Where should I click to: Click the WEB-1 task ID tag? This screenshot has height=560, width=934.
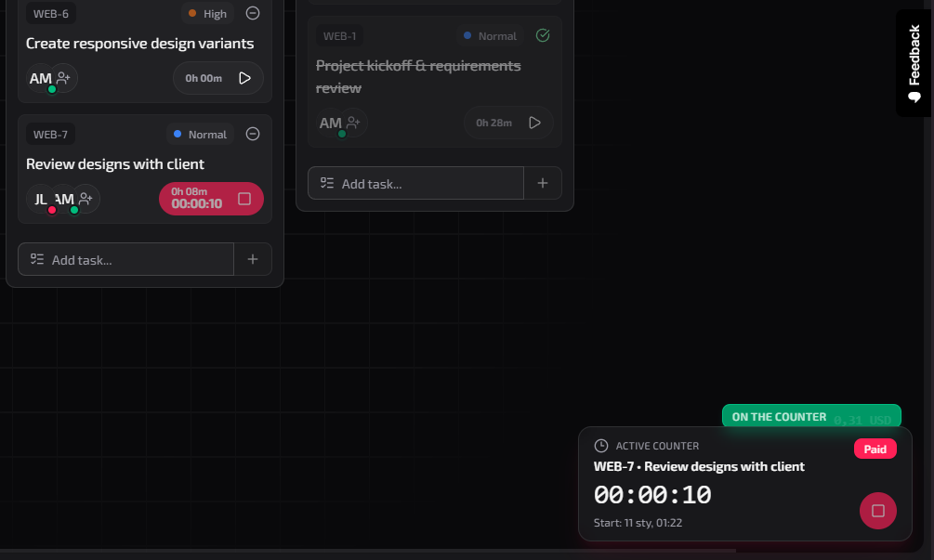pos(339,36)
